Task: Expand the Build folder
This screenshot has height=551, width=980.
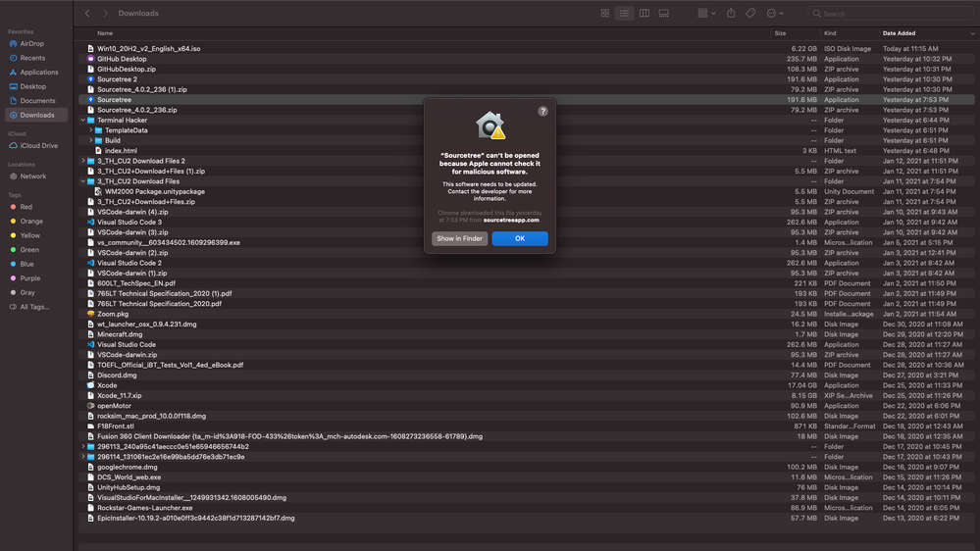Action: (90, 140)
